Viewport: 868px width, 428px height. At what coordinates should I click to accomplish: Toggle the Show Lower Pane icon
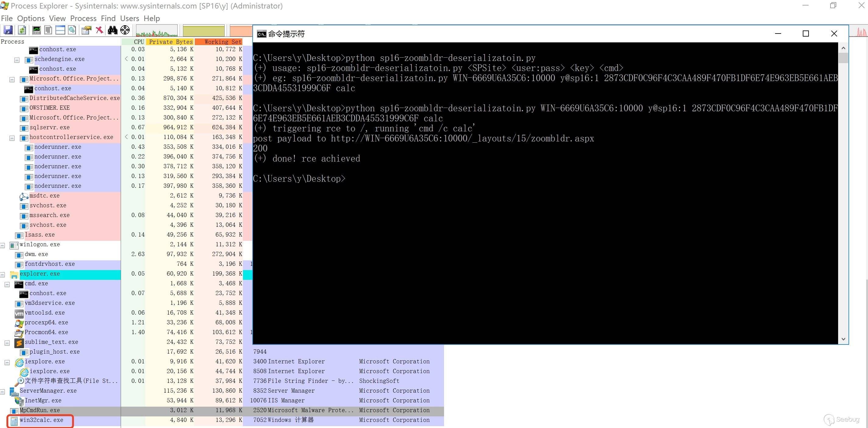coord(60,30)
